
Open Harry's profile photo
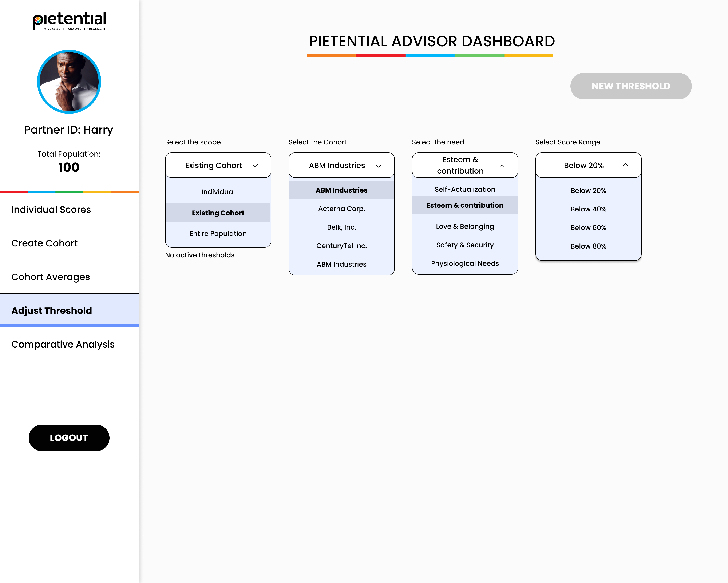[69, 81]
